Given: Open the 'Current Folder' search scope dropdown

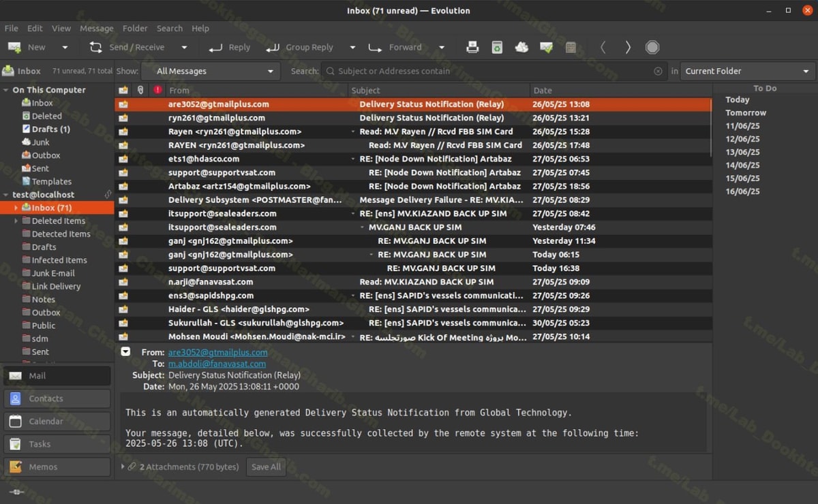Looking at the screenshot, I should (x=748, y=71).
